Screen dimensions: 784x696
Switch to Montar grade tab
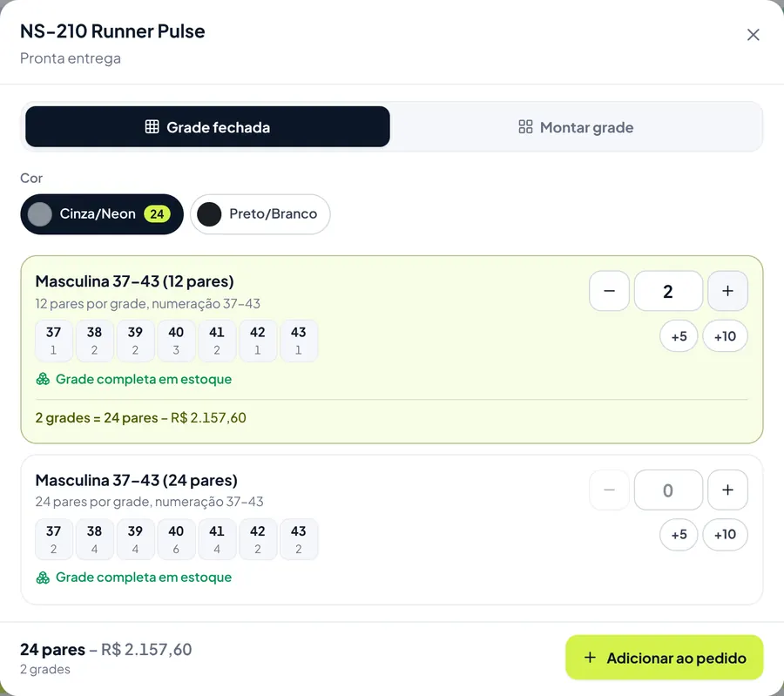tap(576, 127)
